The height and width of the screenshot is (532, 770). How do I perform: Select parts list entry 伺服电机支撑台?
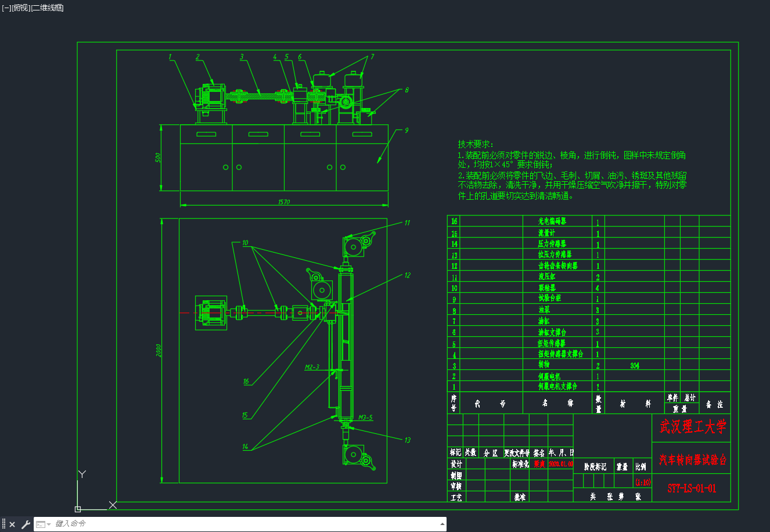click(x=557, y=386)
